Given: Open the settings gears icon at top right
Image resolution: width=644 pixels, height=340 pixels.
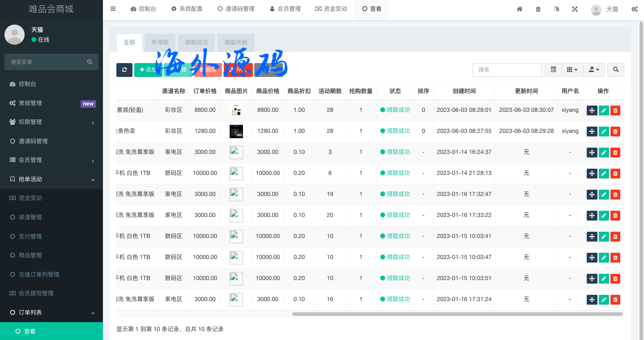Looking at the screenshot, I should click(x=634, y=9).
